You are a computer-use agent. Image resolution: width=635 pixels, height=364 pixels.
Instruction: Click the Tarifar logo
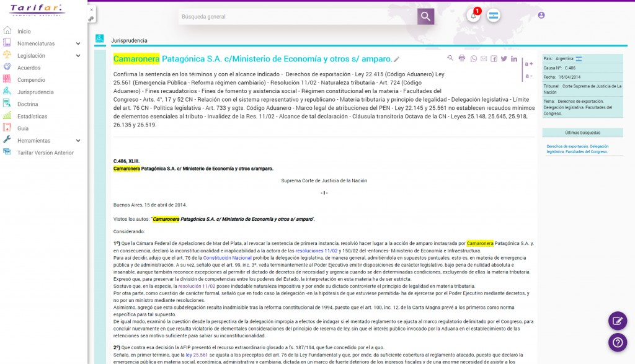[x=37, y=10]
